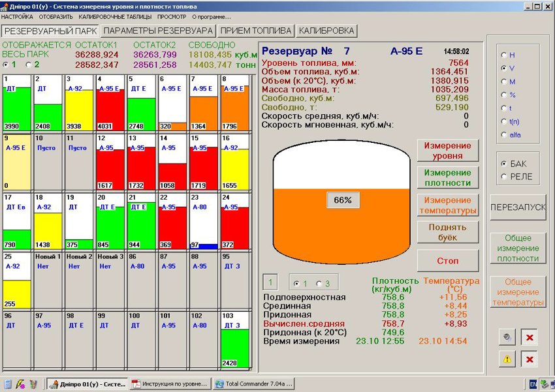Switch to the ПРИЕМ ТОПЛИВА tab

[x=256, y=31]
